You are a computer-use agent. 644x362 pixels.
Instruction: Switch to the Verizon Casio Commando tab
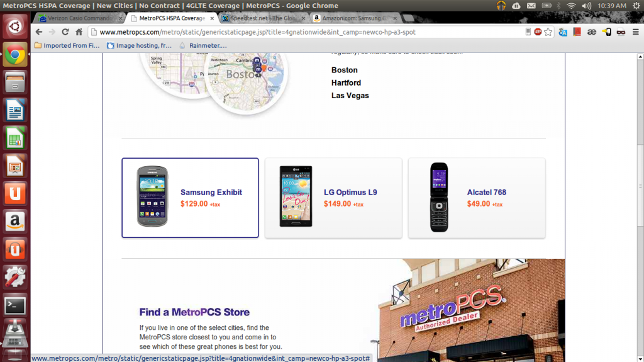pyautogui.click(x=78, y=18)
